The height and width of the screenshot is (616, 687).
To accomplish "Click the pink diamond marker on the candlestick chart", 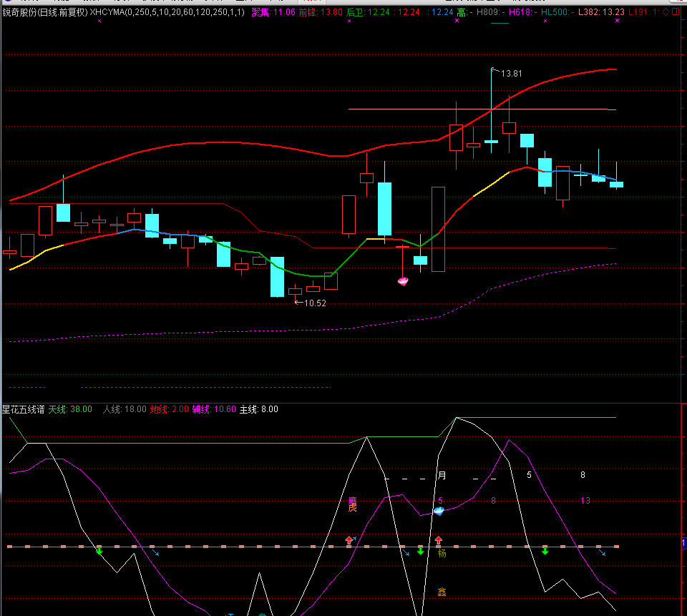I will [403, 281].
